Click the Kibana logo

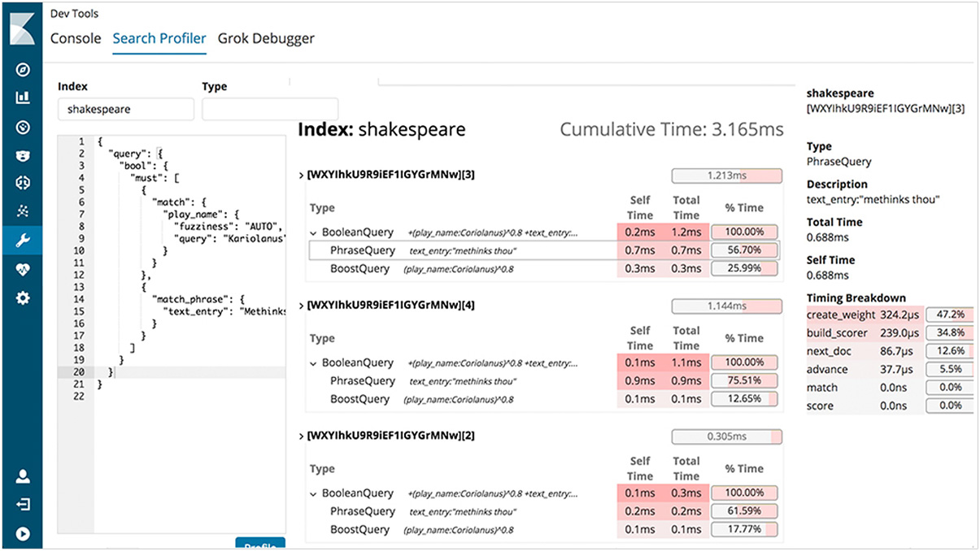click(22, 28)
